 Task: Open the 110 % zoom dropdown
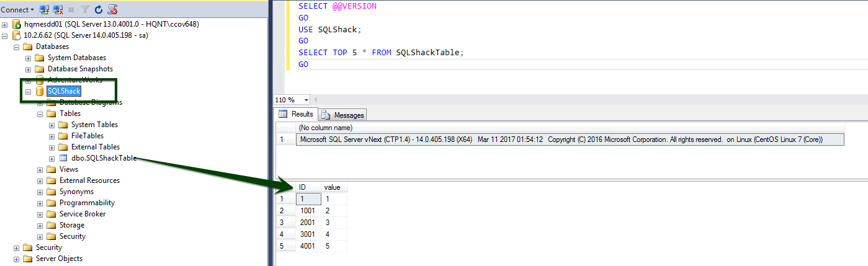307,100
